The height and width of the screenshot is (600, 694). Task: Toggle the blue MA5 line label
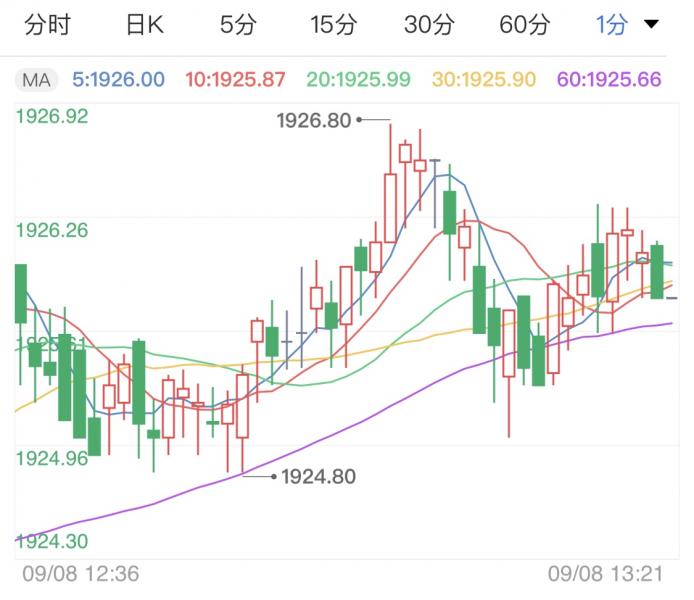pos(120,80)
